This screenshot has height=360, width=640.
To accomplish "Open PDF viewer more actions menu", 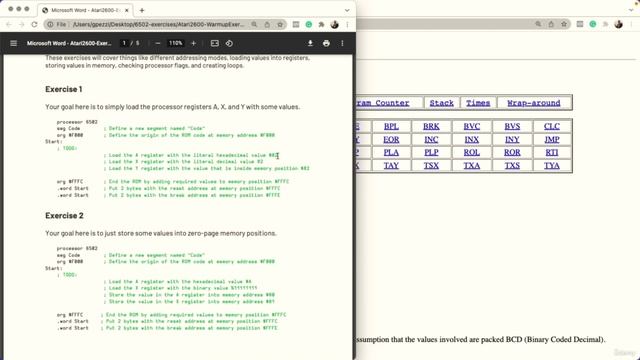I will [342, 43].
